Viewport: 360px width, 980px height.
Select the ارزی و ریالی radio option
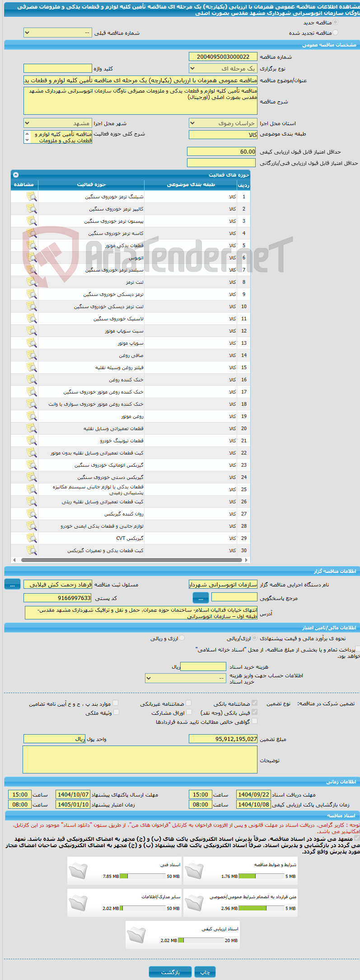[x=182, y=638]
